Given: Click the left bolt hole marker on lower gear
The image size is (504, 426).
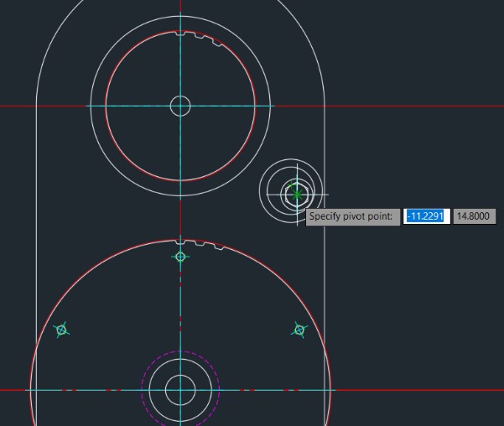Looking at the screenshot, I should 61,330.
